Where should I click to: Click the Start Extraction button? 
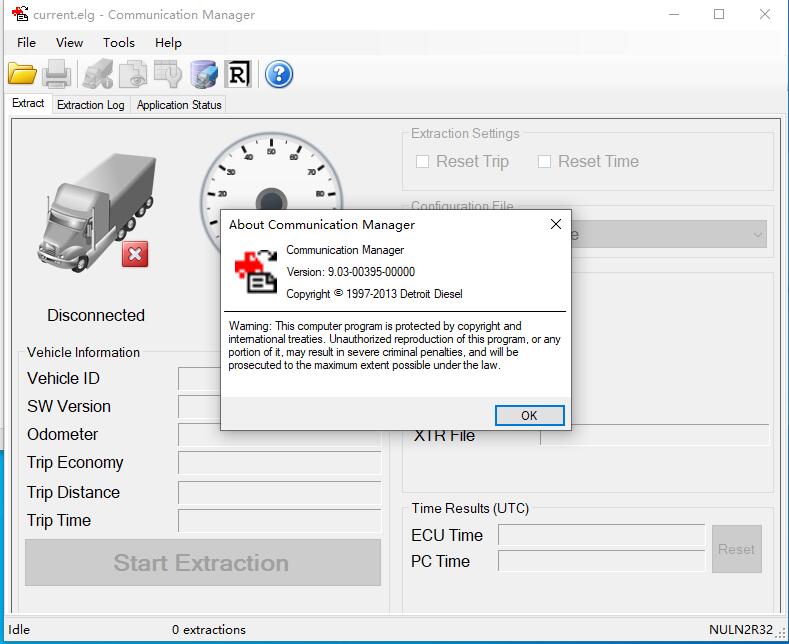[203, 562]
